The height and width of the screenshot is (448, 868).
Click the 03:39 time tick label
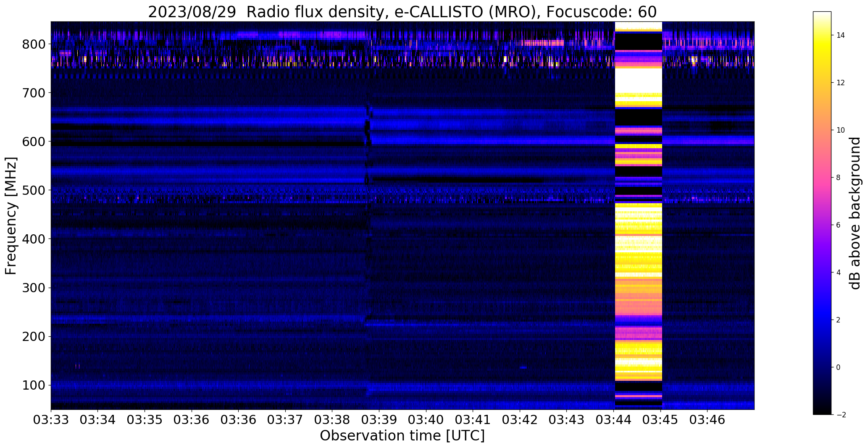coord(379,420)
